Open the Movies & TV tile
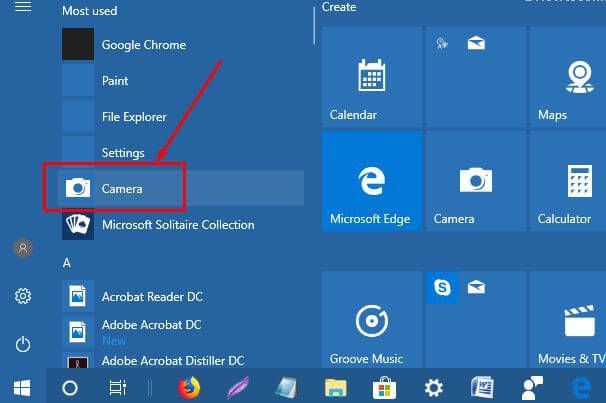Viewport: 606px width, 403px height. click(x=568, y=320)
